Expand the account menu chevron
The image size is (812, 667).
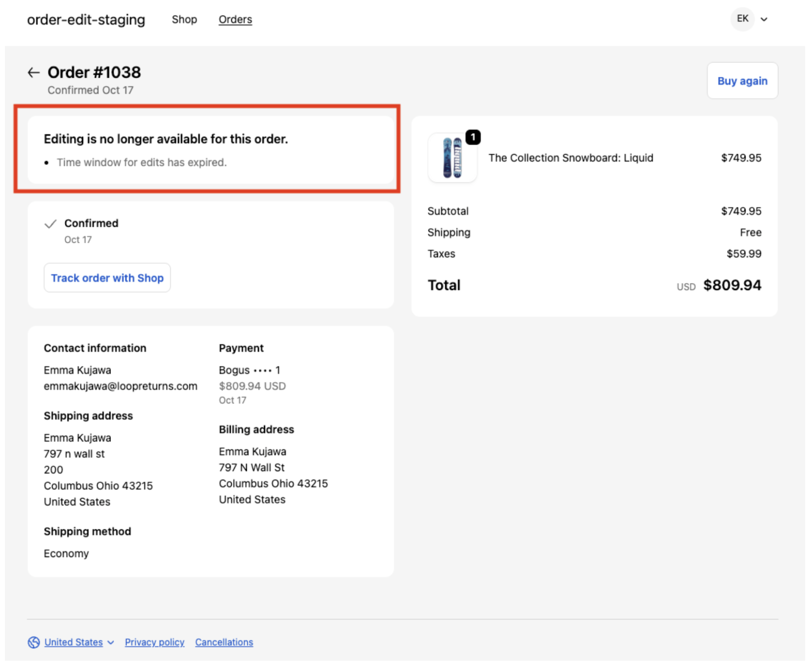coord(764,19)
